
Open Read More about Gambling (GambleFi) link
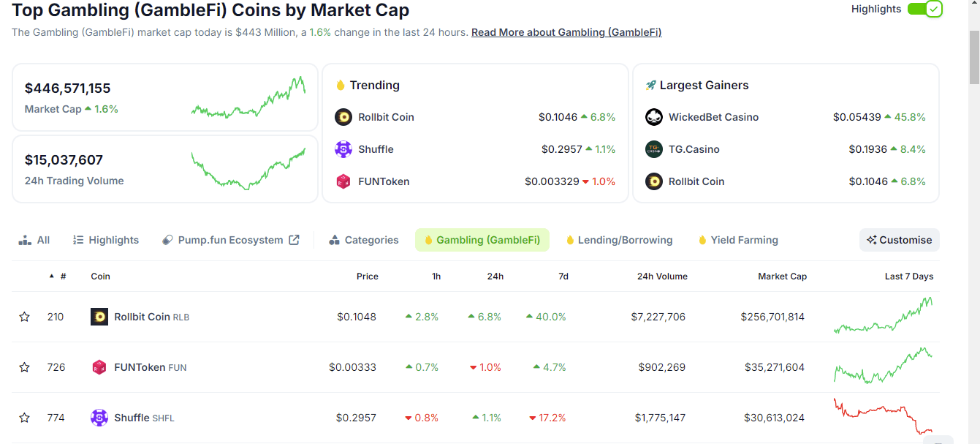(566, 32)
